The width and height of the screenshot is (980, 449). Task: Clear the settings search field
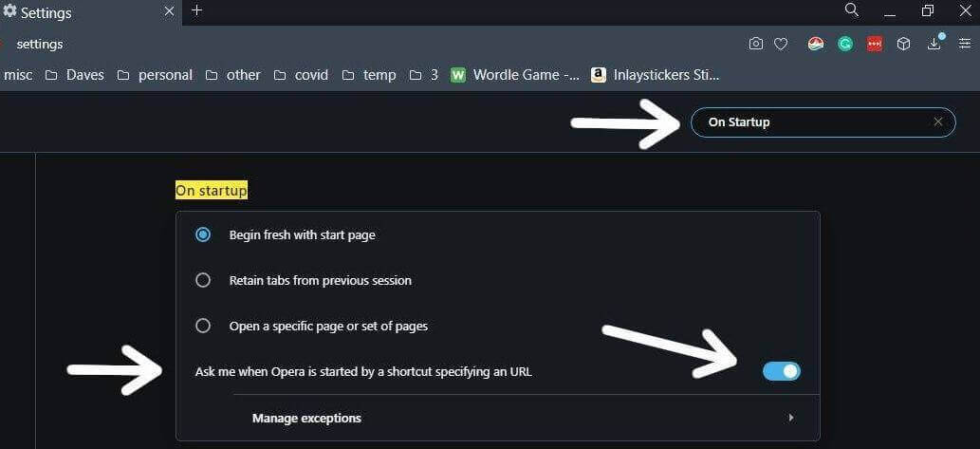(937, 122)
